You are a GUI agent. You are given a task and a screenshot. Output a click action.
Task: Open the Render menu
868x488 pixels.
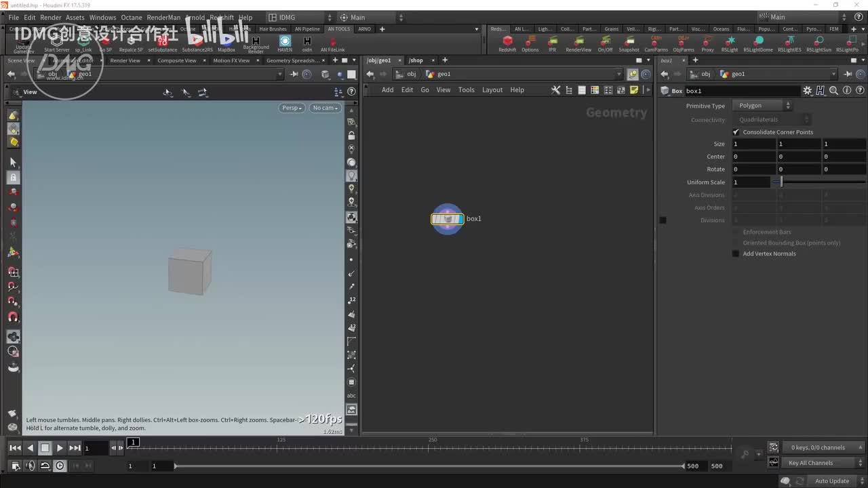click(51, 18)
